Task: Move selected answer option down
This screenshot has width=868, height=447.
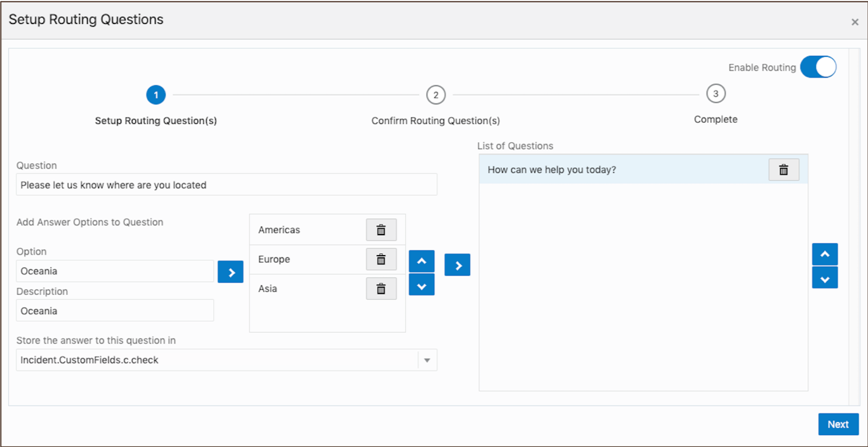Action: coord(421,285)
